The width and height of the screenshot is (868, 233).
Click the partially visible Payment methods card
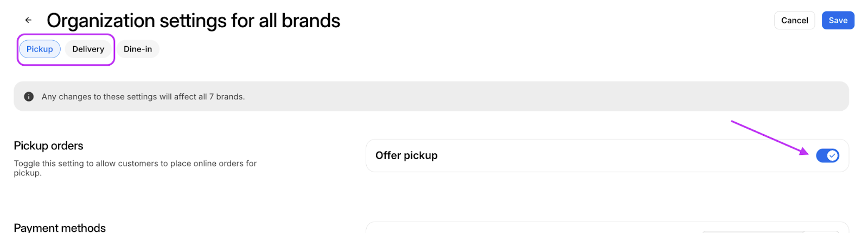[607, 228]
